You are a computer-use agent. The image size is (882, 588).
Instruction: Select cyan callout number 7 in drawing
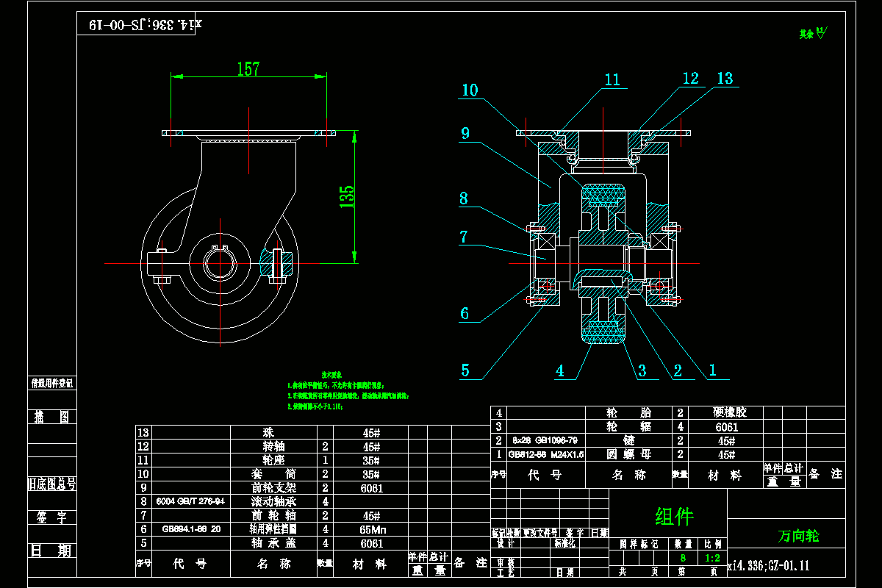[x=464, y=237]
